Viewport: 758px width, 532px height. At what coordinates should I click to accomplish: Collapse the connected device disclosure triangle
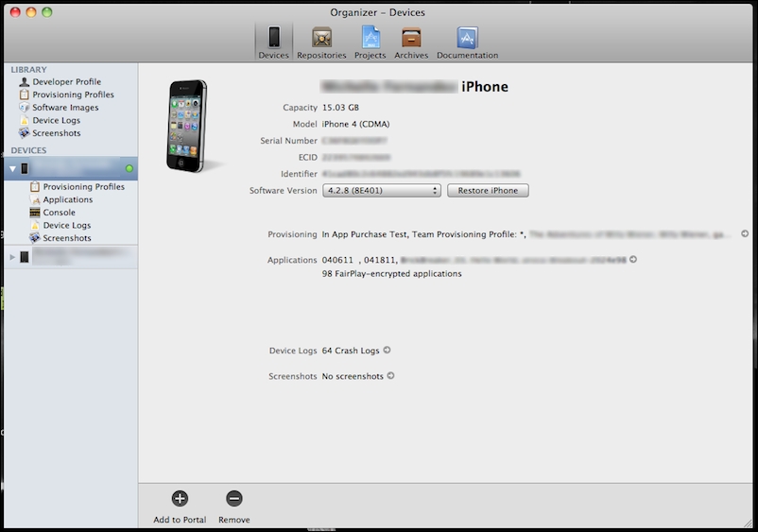tap(12, 168)
